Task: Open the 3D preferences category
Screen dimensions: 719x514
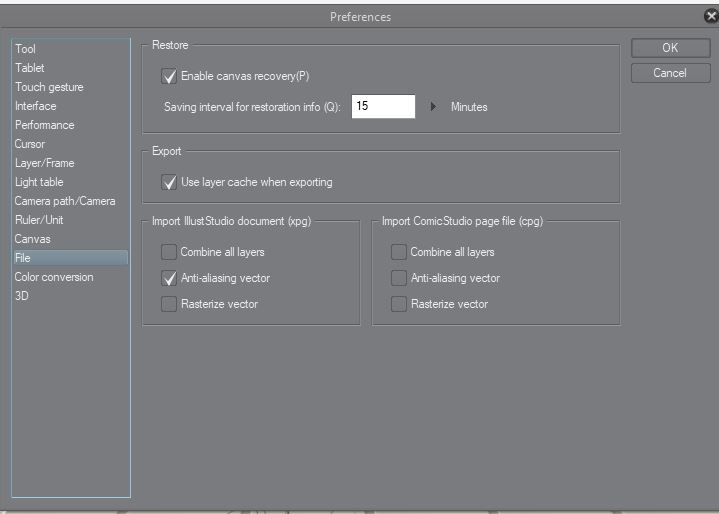Action: click(22, 296)
